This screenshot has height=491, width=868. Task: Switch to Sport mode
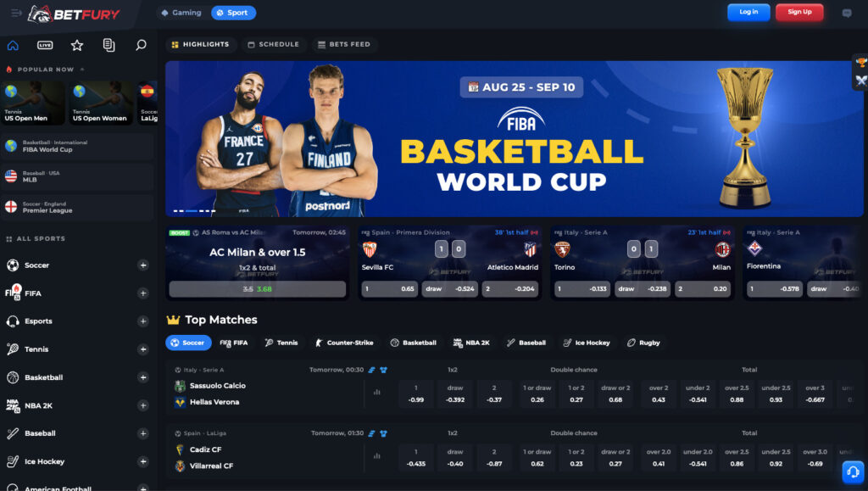[233, 13]
